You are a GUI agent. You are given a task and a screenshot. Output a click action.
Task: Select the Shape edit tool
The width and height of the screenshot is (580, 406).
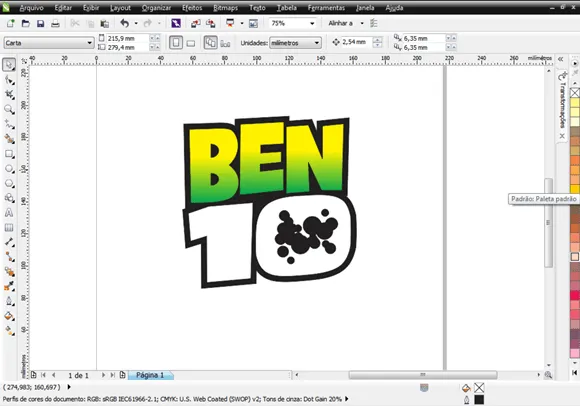[9, 80]
